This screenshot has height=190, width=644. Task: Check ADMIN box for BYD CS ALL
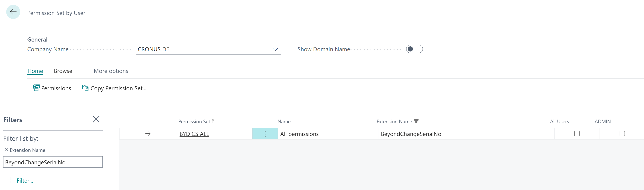tap(622, 134)
